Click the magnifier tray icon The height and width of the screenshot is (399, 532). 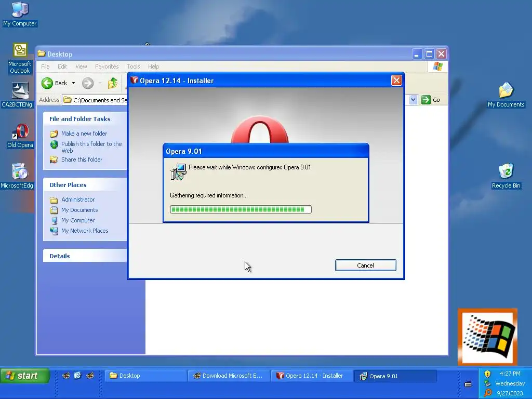(487, 393)
